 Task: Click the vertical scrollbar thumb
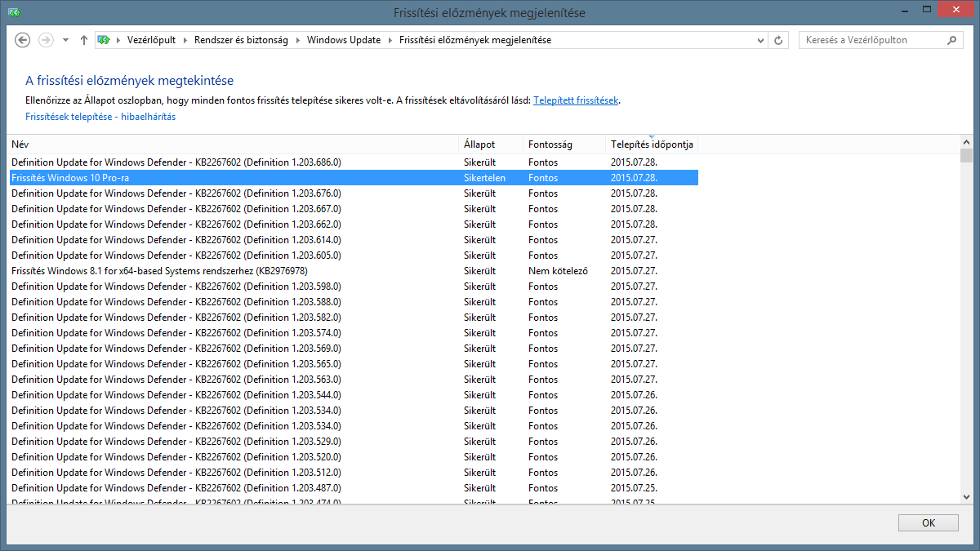966,157
